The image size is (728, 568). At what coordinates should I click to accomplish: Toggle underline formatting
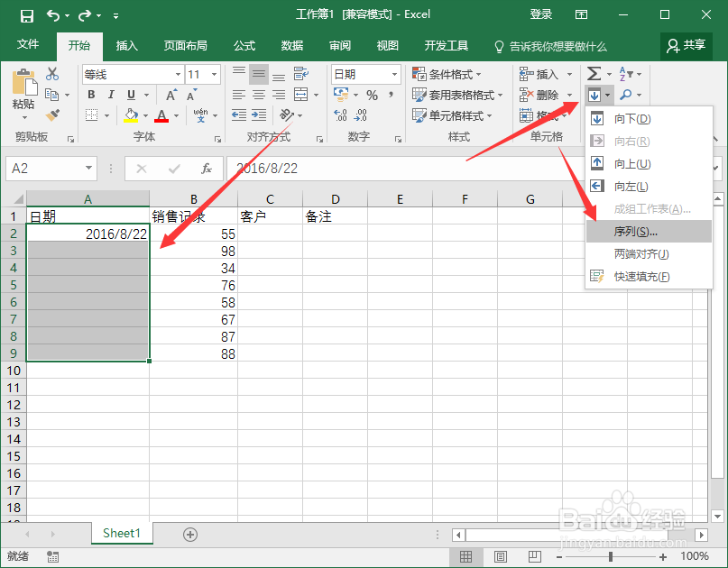coord(131,94)
